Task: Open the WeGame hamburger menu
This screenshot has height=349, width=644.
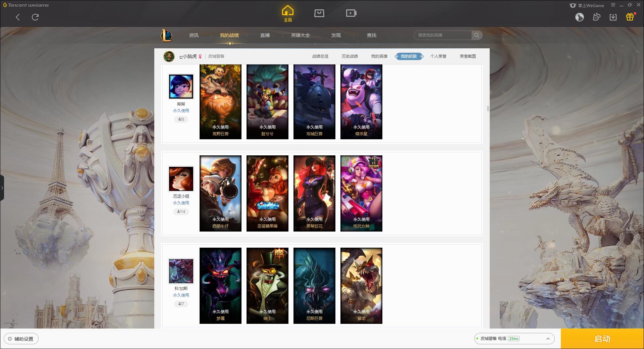Action: pos(613,5)
